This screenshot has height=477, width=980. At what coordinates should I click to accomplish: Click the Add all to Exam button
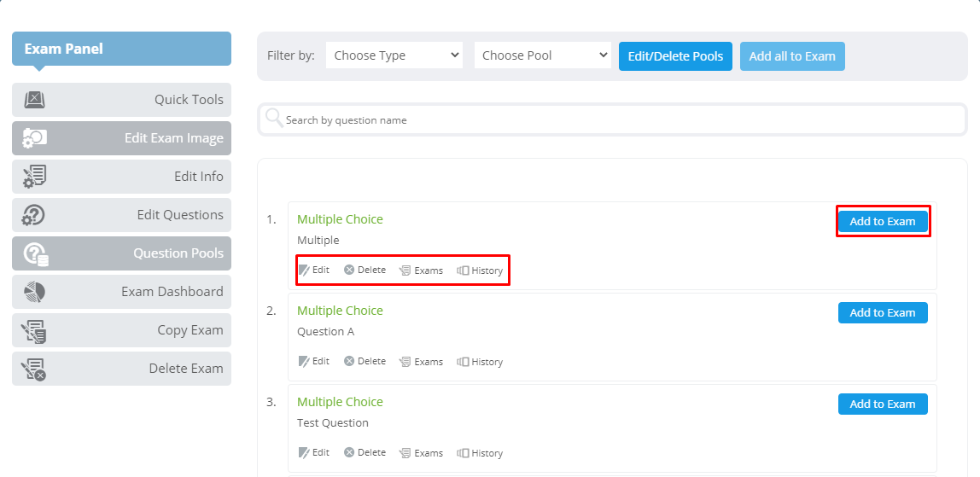point(792,56)
